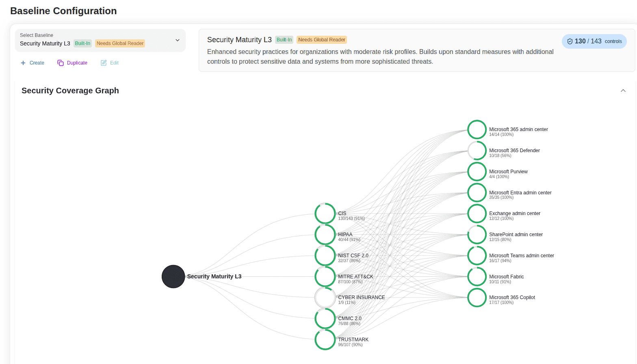This screenshot has width=637, height=364.
Task: Select the Microsoft Fabric node circle
Action: (x=477, y=277)
